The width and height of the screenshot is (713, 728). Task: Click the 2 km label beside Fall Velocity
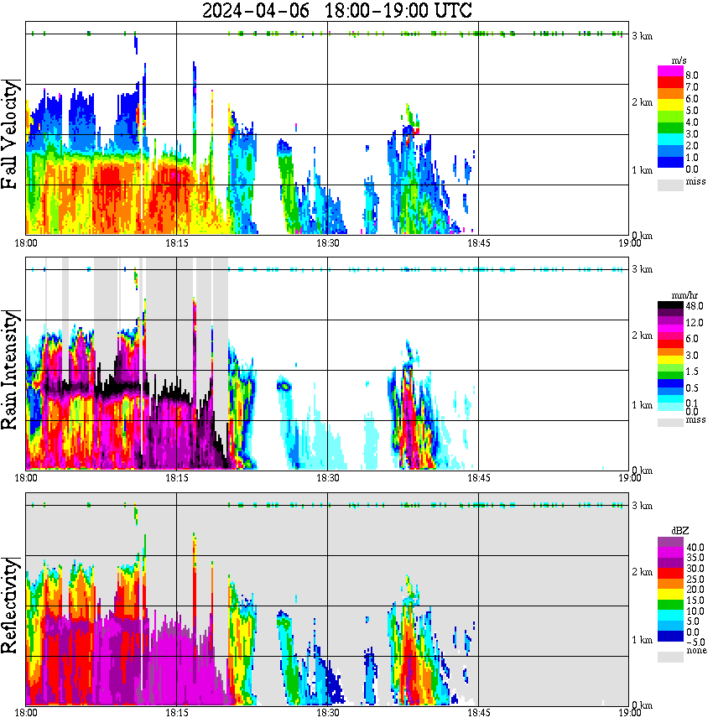click(642, 102)
